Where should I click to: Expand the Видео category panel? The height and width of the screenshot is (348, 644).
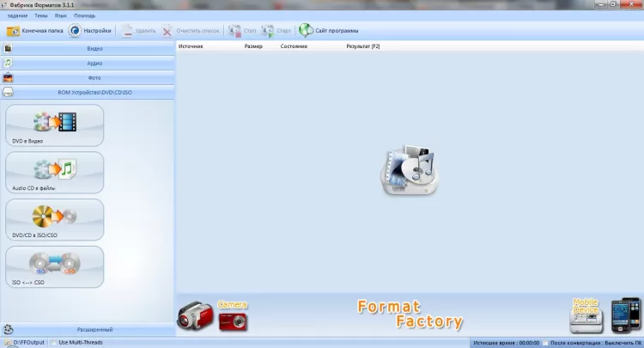coord(88,48)
